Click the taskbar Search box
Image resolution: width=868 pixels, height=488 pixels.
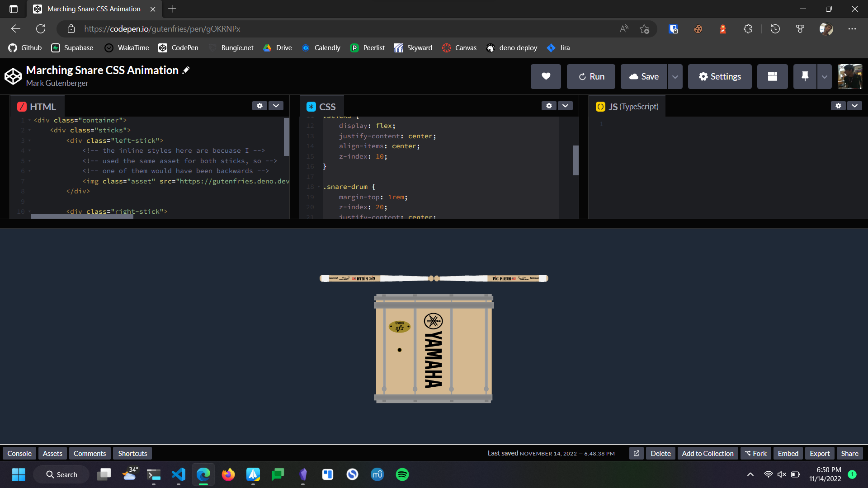tap(61, 474)
